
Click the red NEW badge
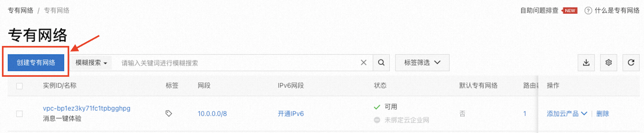(569, 11)
